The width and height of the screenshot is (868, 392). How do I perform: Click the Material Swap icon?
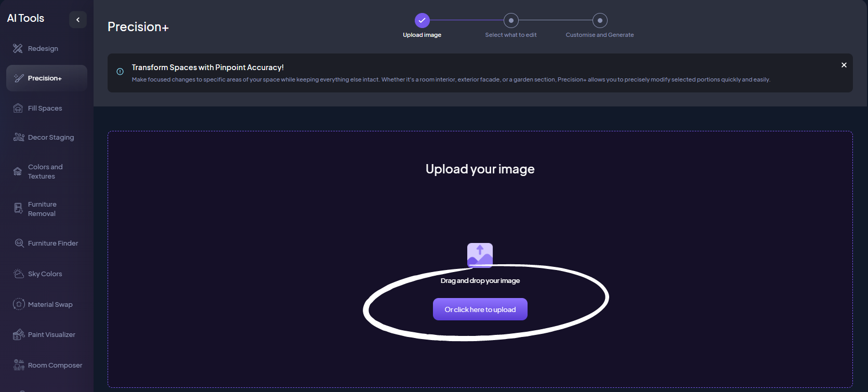[19, 304]
